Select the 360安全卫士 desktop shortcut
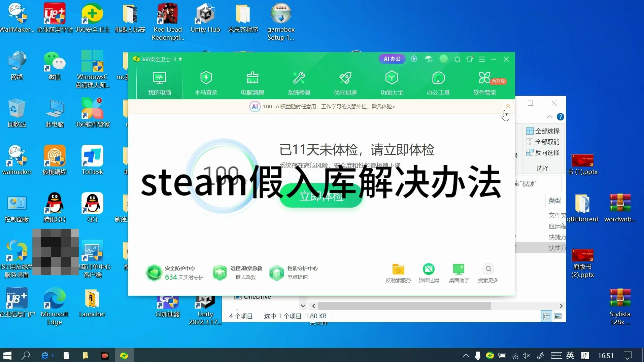The image size is (644, 362). tap(92, 18)
